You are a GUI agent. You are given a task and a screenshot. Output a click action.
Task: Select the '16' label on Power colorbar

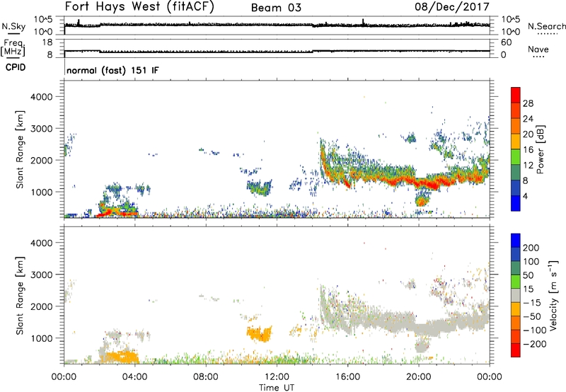(x=528, y=150)
